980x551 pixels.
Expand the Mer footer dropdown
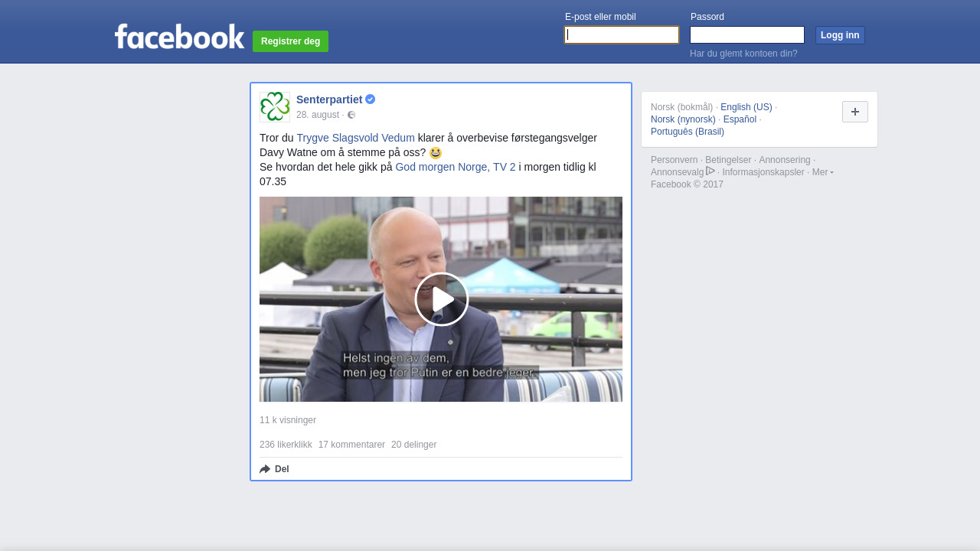click(822, 172)
